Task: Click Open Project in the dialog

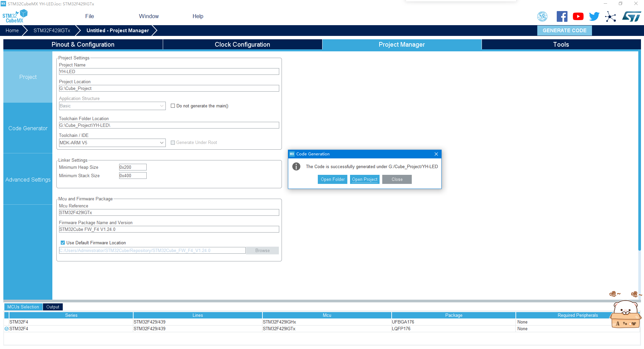Action: (365, 180)
